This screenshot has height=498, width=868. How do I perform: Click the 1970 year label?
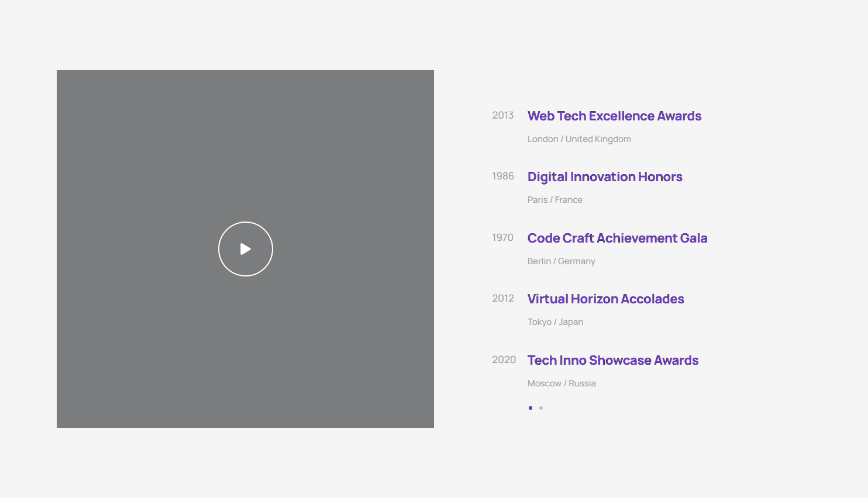[502, 238]
